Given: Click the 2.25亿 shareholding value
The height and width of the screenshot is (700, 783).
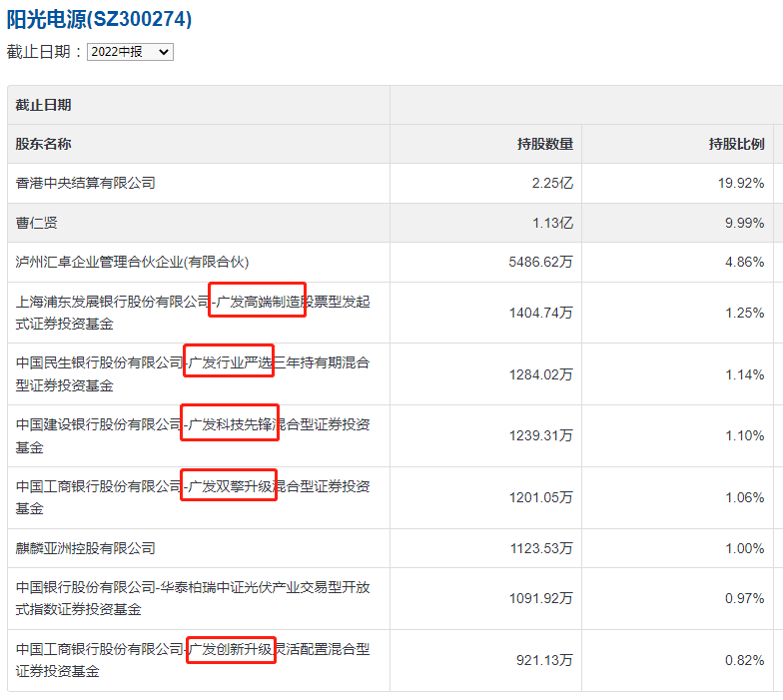Looking at the screenshot, I should (552, 184).
